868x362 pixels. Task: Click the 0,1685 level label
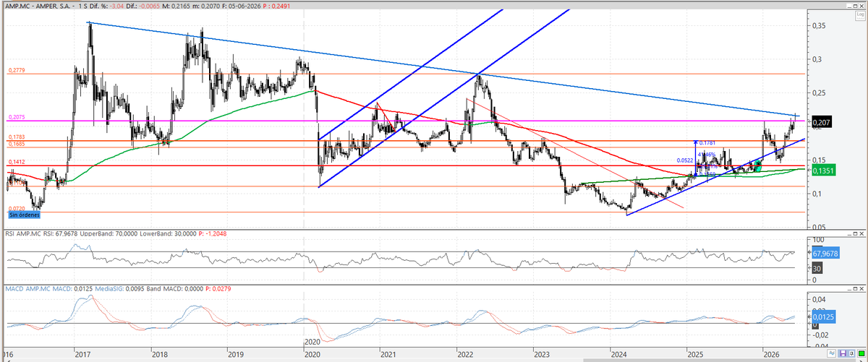click(x=17, y=144)
